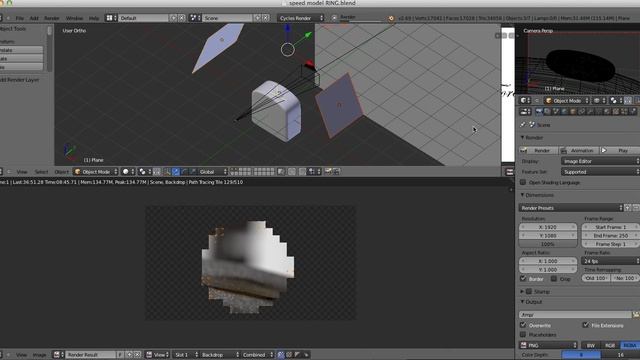
Task: Open the Display Image Editor dropdown
Action: click(x=600, y=161)
